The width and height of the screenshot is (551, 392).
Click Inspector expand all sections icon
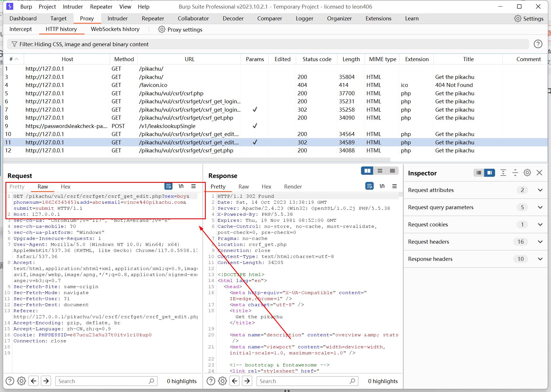pos(503,173)
